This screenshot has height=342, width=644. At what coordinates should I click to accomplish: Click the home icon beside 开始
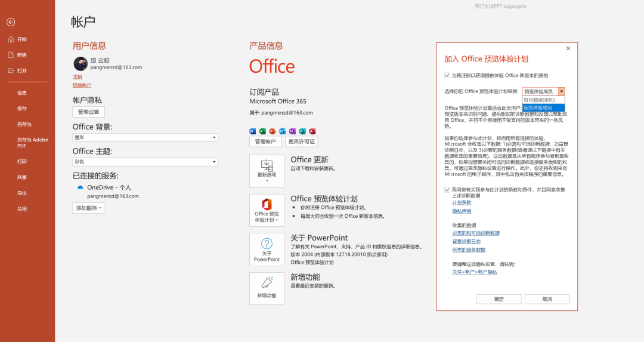[11, 39]
